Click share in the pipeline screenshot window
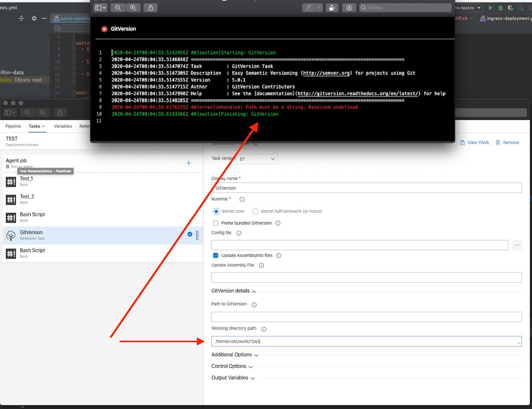This screenshot has width=532, height=409. (60, 112)
